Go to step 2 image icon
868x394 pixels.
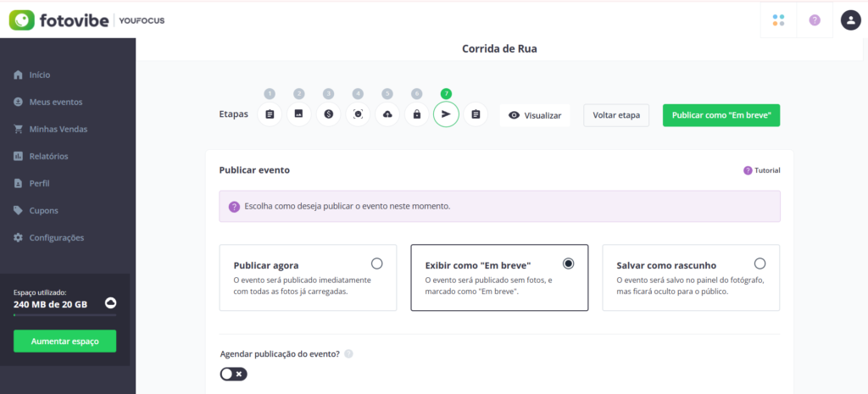click(x=299, y=114)
